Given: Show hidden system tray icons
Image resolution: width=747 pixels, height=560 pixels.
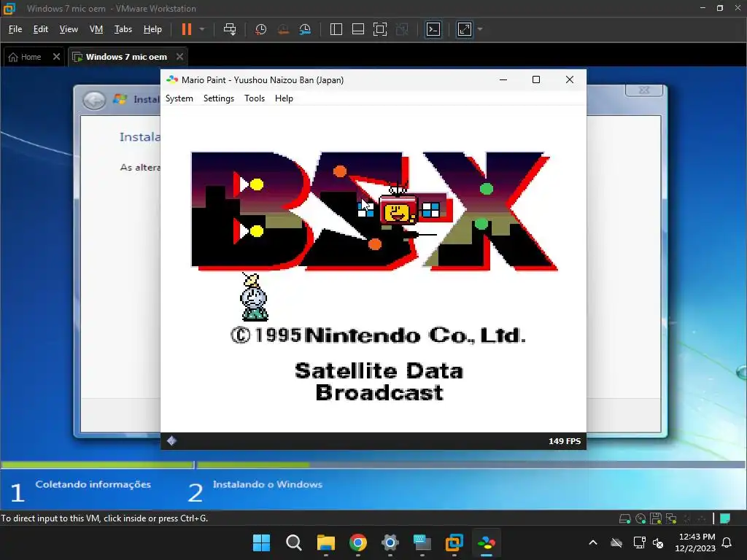Looking at the screenshot, I should (x=593, y=542).
